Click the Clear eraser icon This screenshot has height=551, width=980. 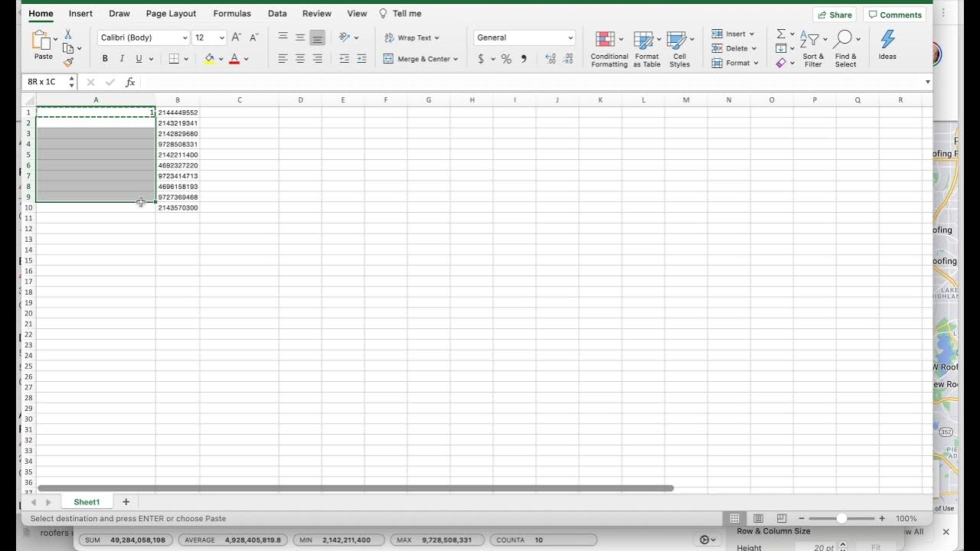(x=781, y=63)
